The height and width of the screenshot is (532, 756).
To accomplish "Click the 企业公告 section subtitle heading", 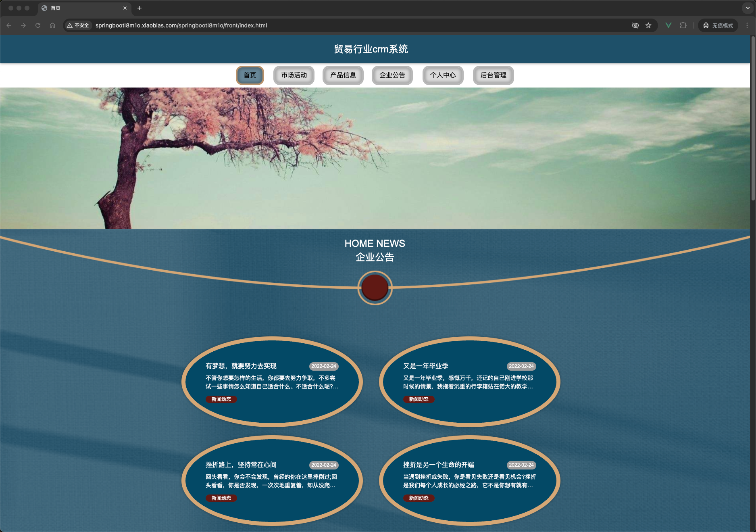I will coord(375,257).
